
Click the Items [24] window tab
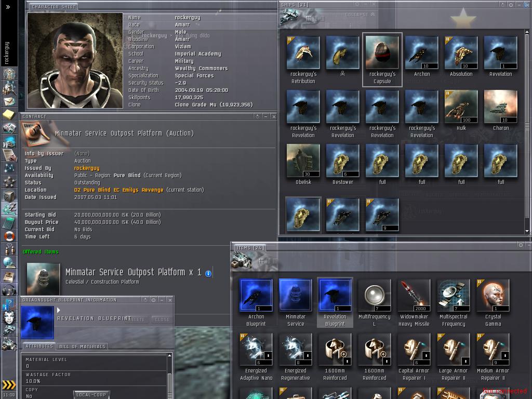tap(250, 248)
